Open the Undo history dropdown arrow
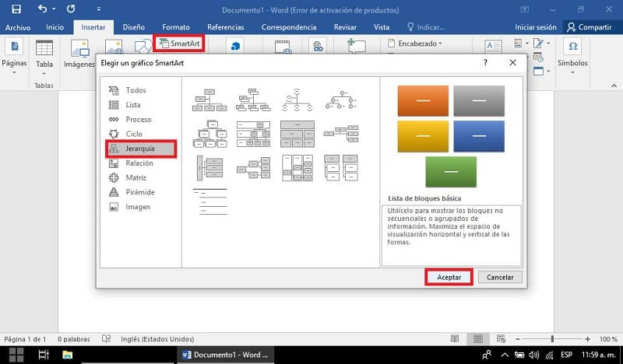This screenshot has width=623, height=364. coord(54,9)
